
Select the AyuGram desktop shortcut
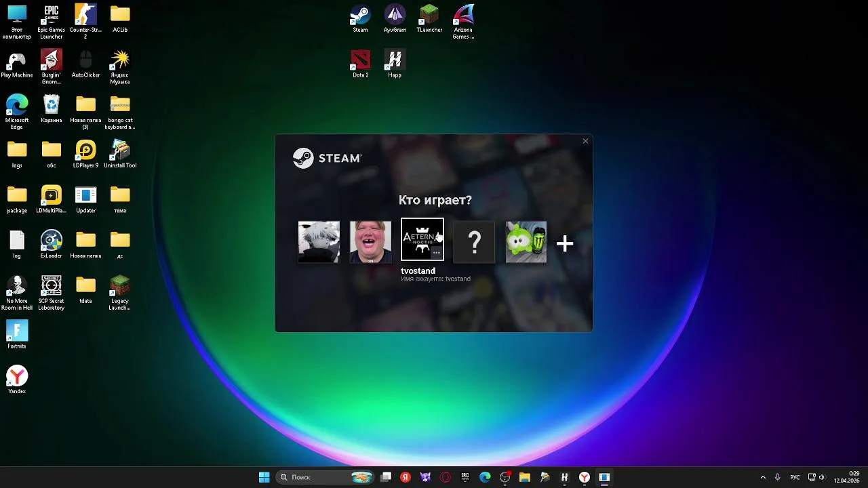pyautogui.click(x=395, y=19)
